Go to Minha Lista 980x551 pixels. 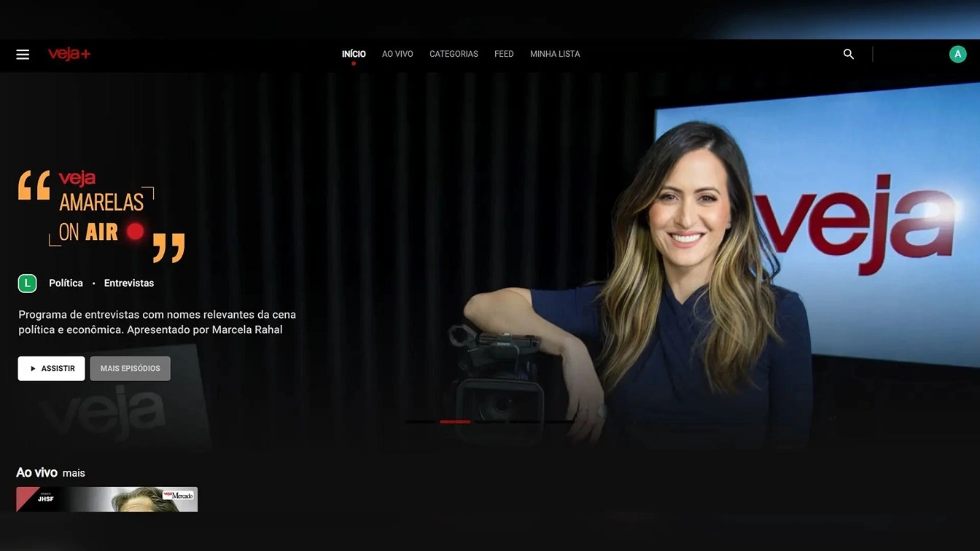[555, 54]
